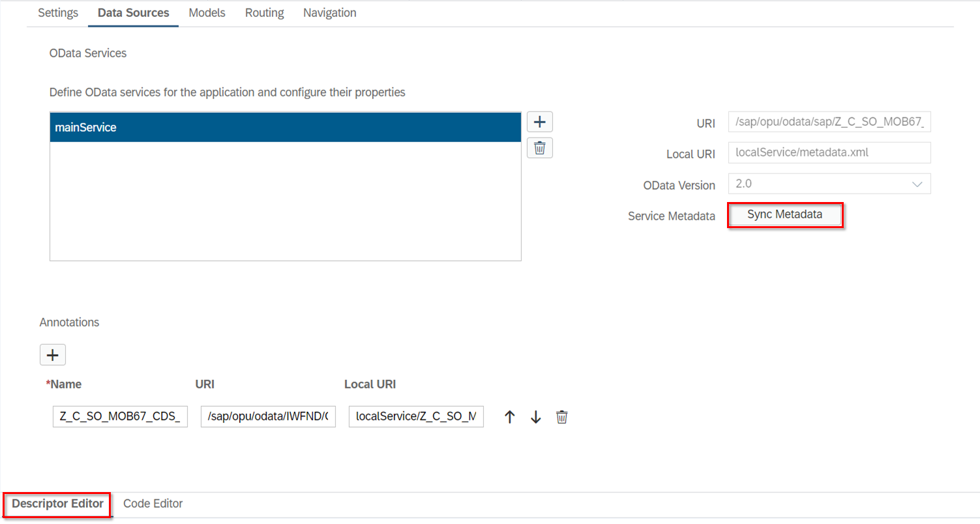Image resolution: width=980 pixels, height=524 pixels.
Task: Move the annotation row down
Action: coord(536,417)
